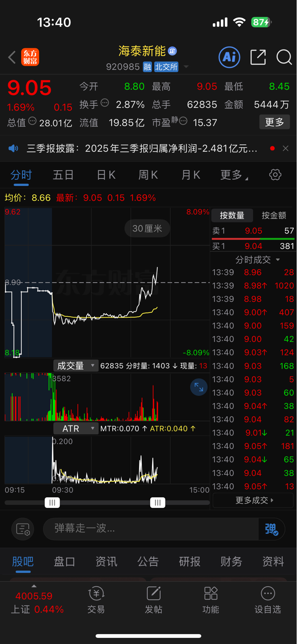Tap the 9.05 current price

[x=29, y=88]
